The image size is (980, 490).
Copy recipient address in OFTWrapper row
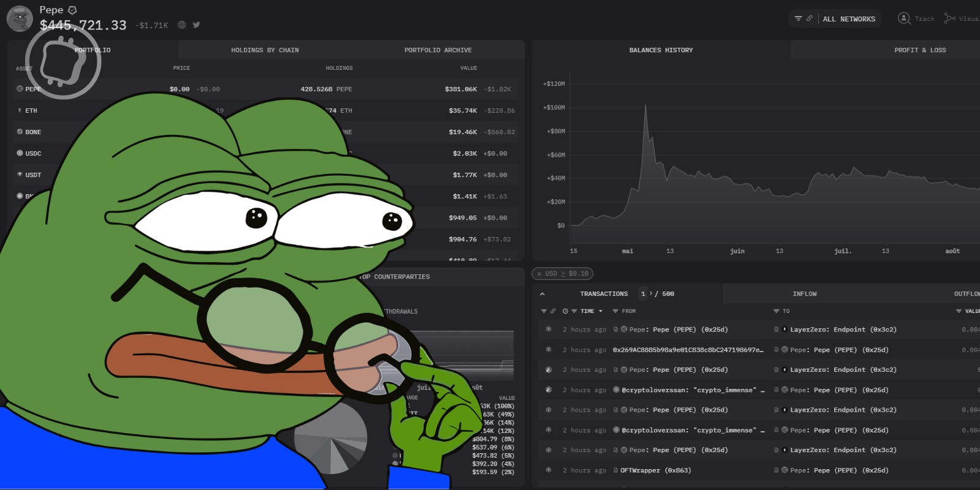pyautogui.click(x=776, y=470)
